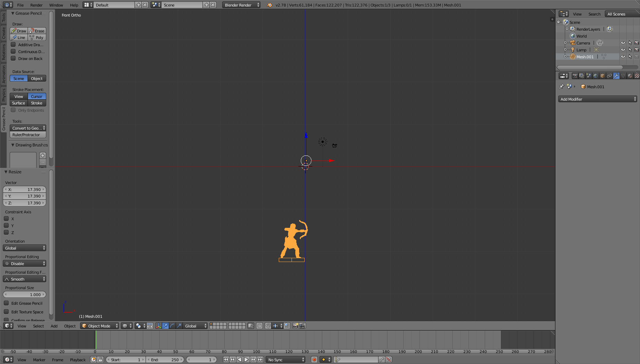Click the OpenGL render image camera icon
The width and height of the screenshot is (640, 364).
[x=295, y=326]
